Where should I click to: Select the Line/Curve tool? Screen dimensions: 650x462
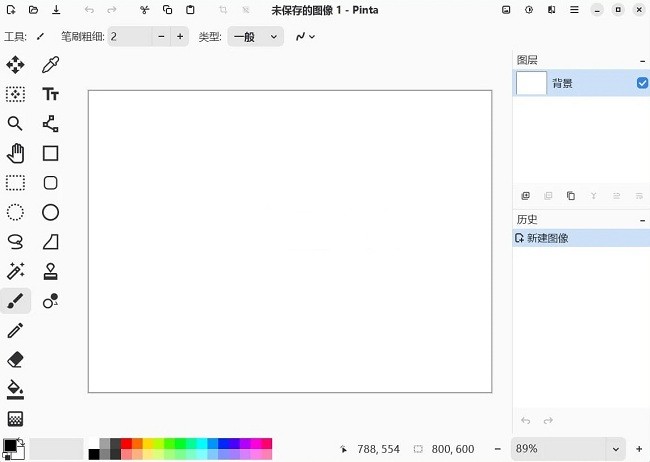click(x=51, y=124)
